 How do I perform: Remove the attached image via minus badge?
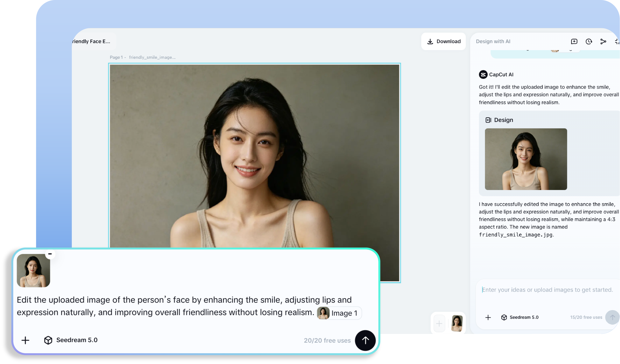(x=50, y=254)
